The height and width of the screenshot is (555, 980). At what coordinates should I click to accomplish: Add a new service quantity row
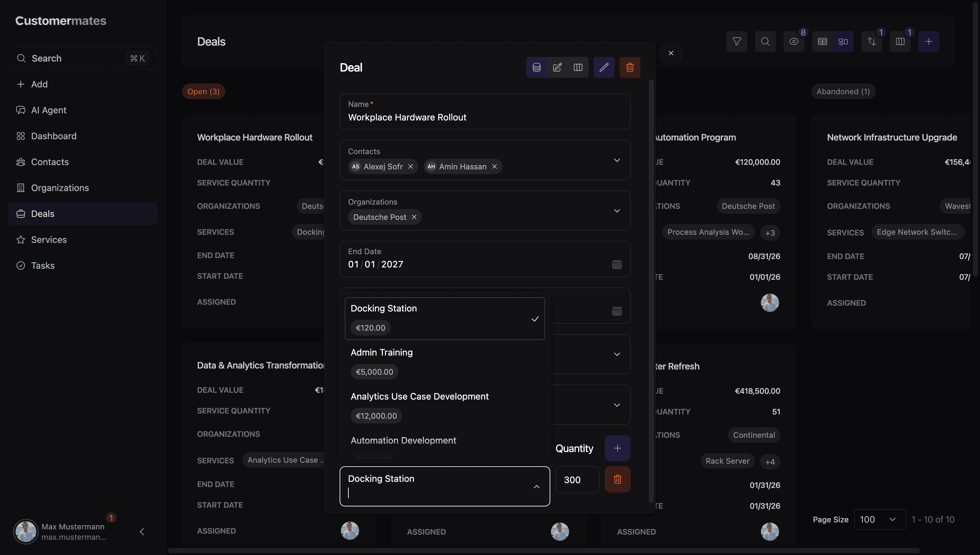click(x=617, y=448)
